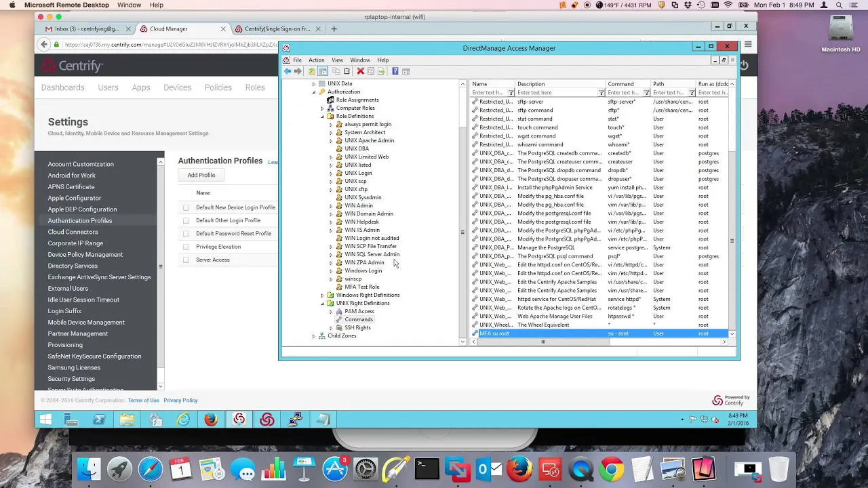
Task: Expand the UNIX Data tree node
Action: (x=314, y=84)
